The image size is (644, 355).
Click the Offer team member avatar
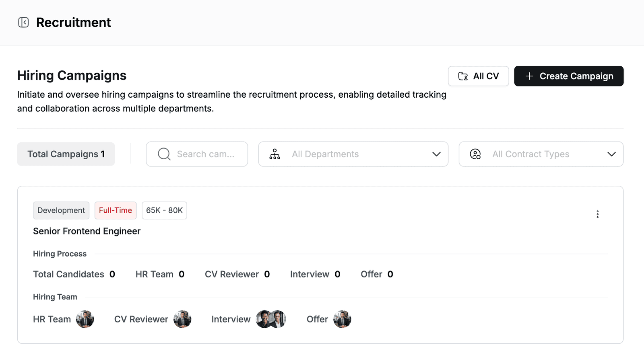coord(342,319)
